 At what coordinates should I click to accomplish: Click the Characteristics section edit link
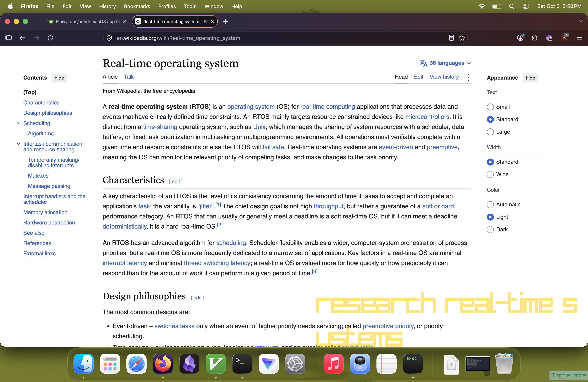(176, 182)
